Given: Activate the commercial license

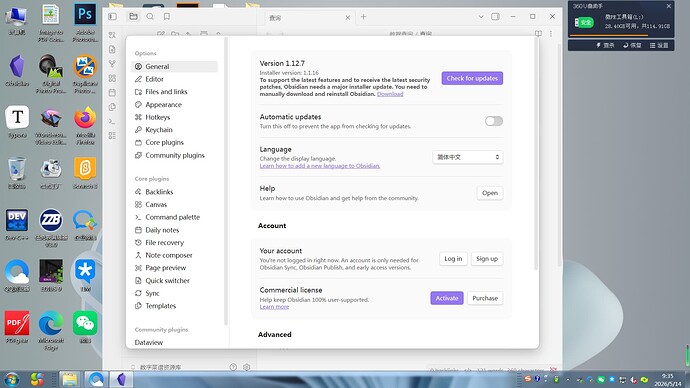Looking at the screenshot, I should click(447, 298).
